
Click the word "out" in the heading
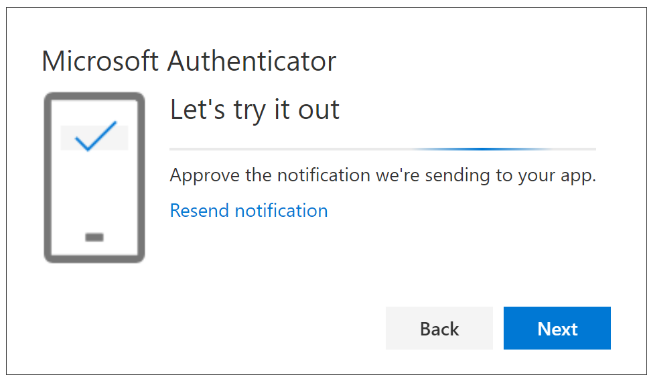point(318,110)
